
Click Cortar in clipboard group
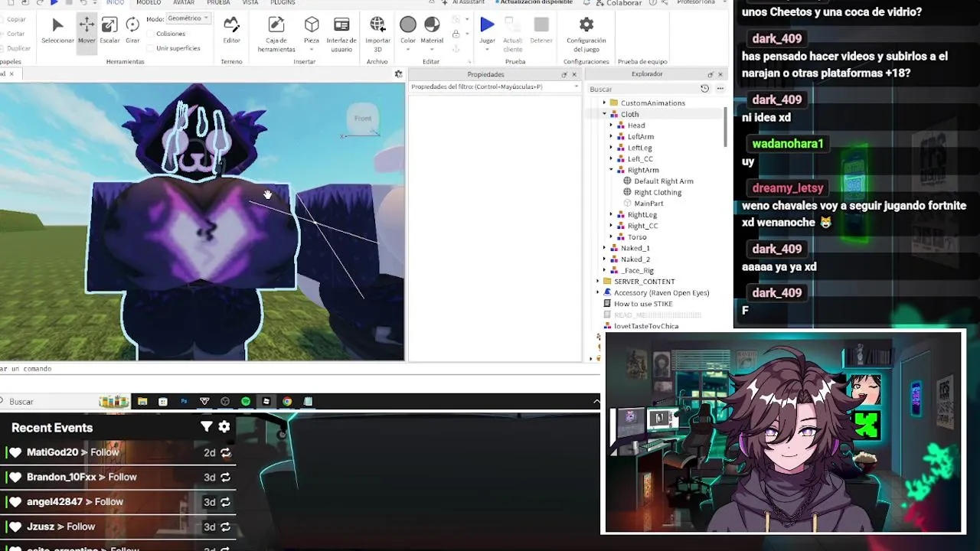click(15, 34)
